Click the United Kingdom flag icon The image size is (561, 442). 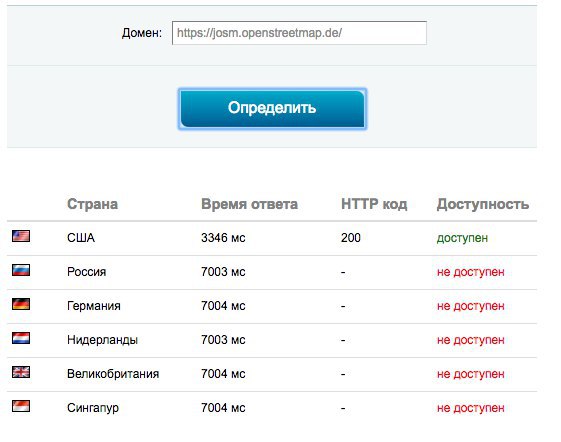click(x=21, y=372)
